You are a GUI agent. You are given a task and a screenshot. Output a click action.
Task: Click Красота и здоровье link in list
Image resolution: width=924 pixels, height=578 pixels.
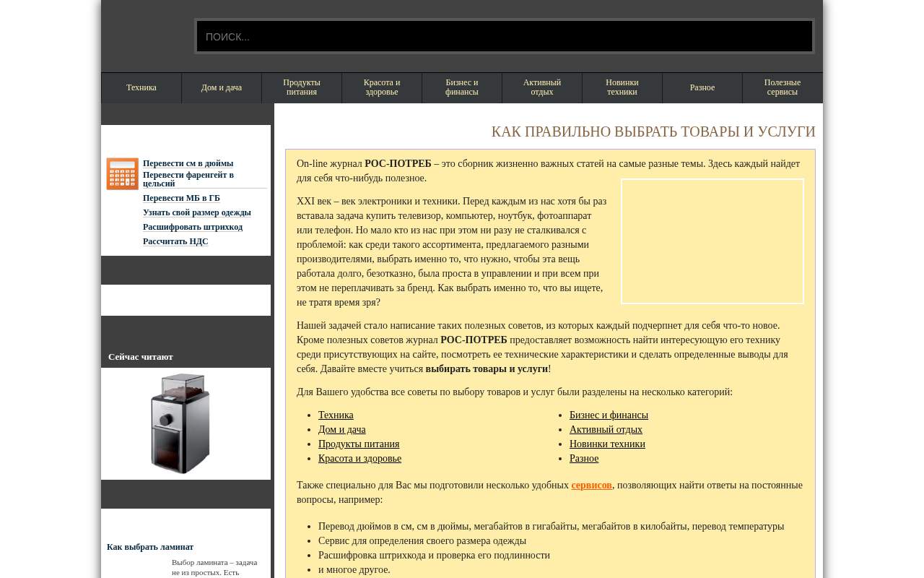click(359, 458)
